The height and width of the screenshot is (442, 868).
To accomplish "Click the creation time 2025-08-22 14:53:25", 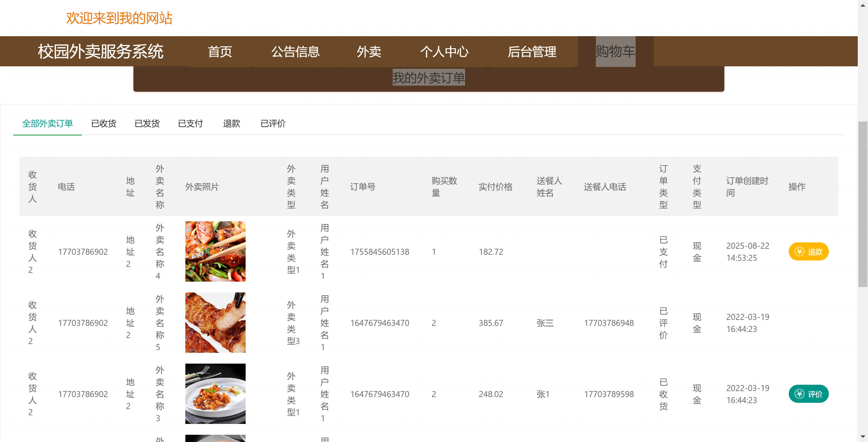I will (x=747, y=251).
